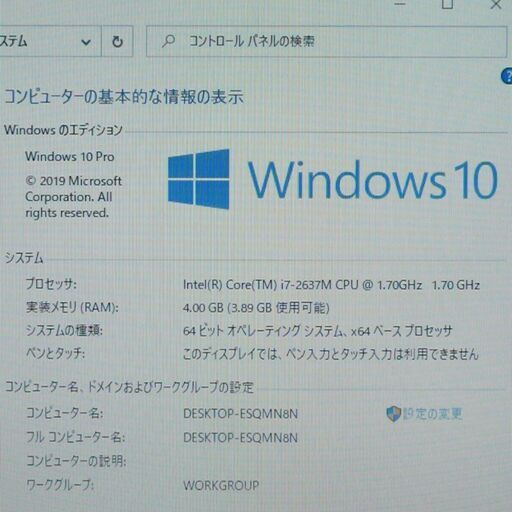Select the Windows 10 Pro edition text

pos(70,157)
